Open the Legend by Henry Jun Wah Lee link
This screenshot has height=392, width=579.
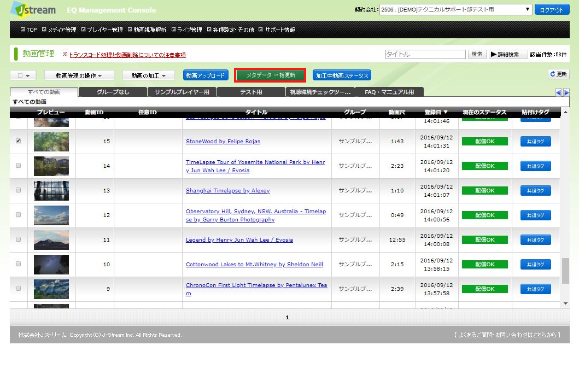point(239,240)
